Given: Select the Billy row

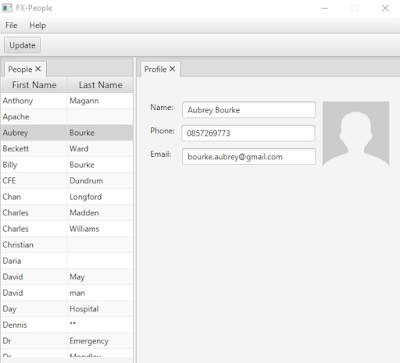Looking at the screenshot, I should coord(67,165).
